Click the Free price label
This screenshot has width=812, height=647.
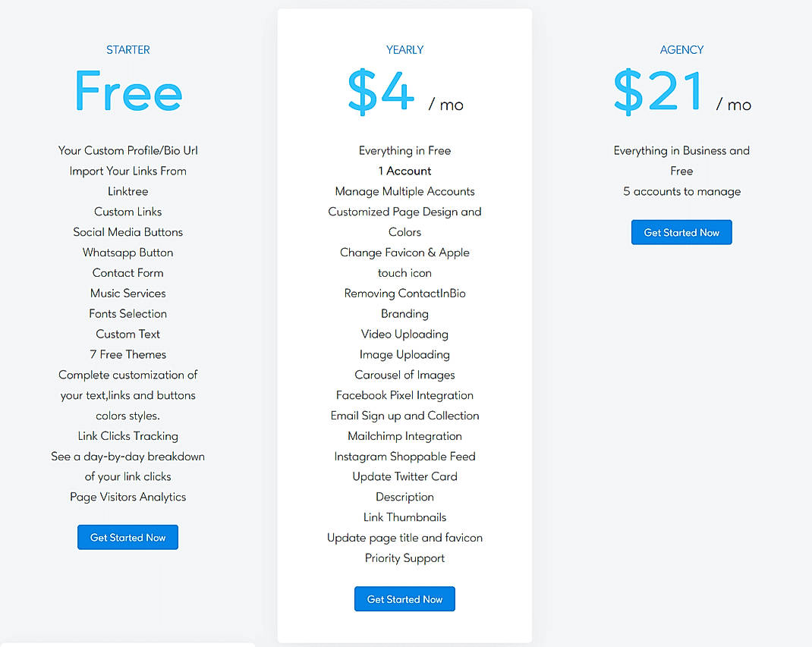coord(127,91)
